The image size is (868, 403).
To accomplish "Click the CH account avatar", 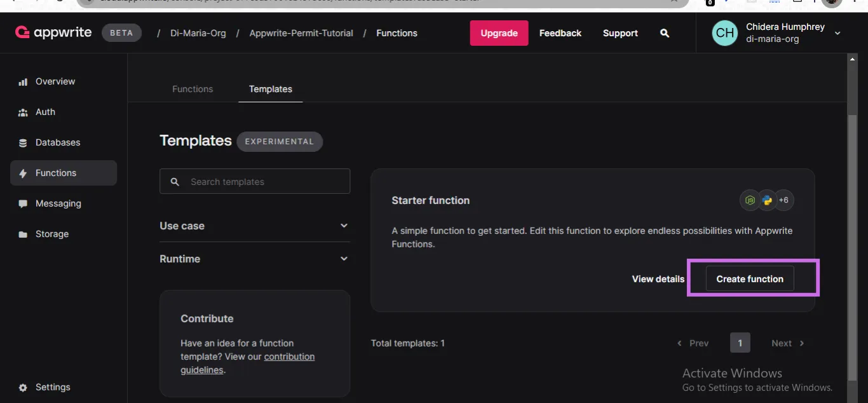I will [x=725, y=32].
